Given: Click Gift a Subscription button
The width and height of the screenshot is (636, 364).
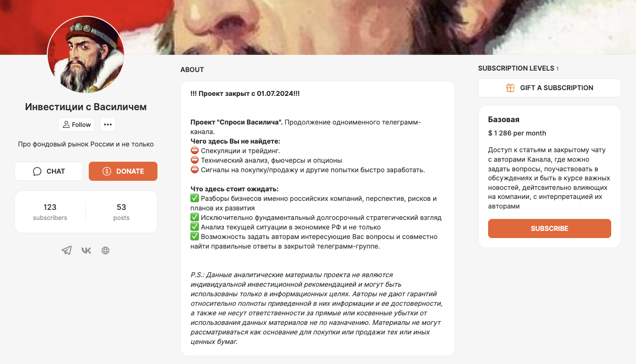Looking at the screenshot, I should coord(549,88).
